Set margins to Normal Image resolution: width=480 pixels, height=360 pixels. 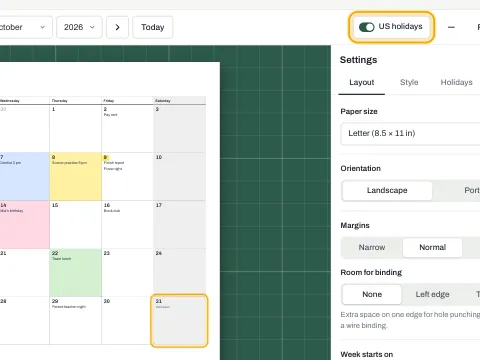[x=432, y=247]
